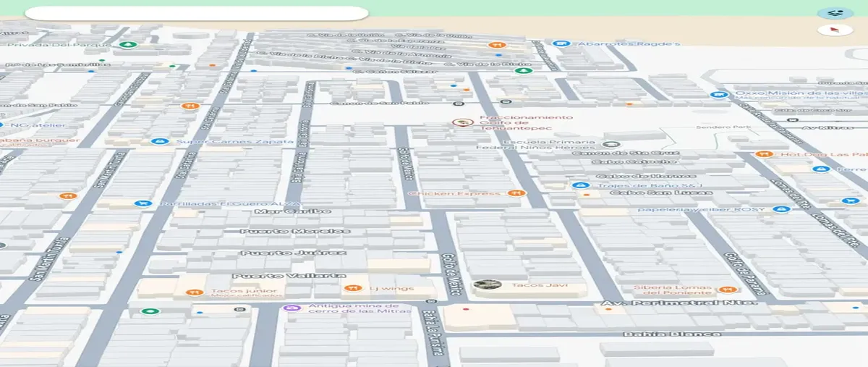Open the Hot Dog Las Pal restaurant pin

[x=763, y=154]
